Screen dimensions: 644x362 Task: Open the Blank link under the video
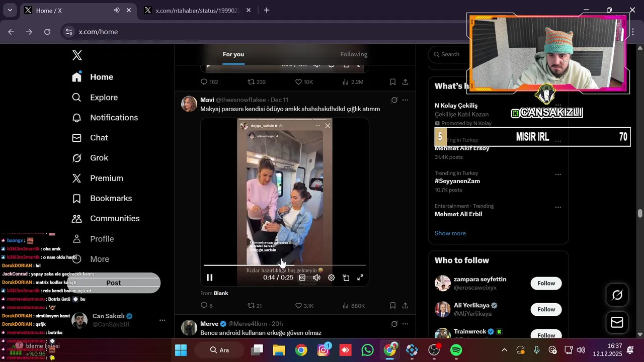[221, 293]
